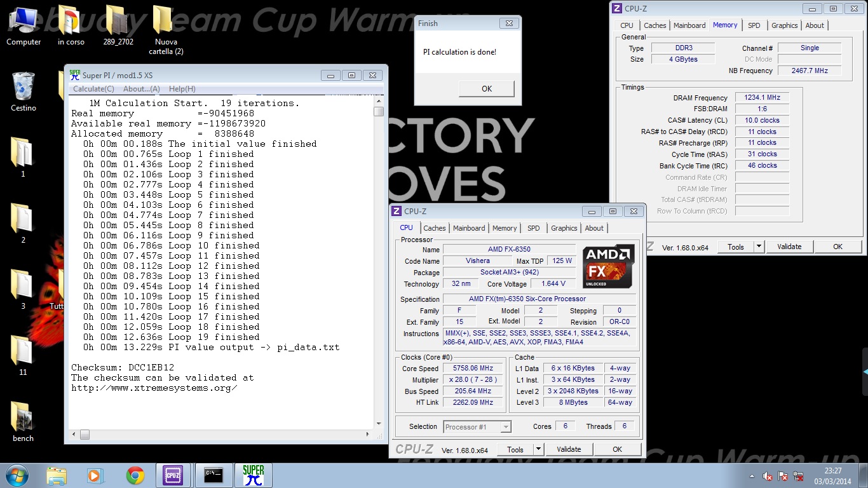
Task: Open Windows Media Player taskbar icon
Action: [x=95, y=475]
